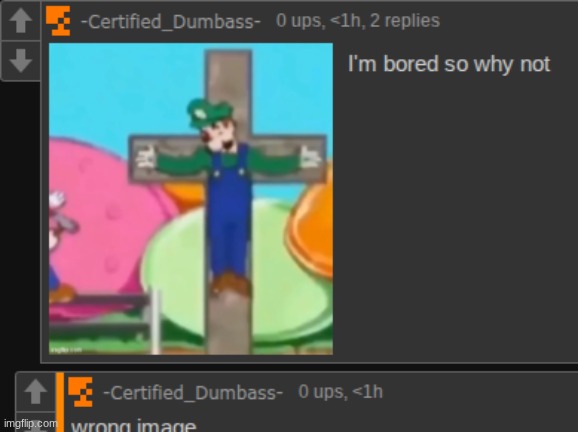
Task: Select the "wrong image" reply text
Action: (x=133, y=426)
